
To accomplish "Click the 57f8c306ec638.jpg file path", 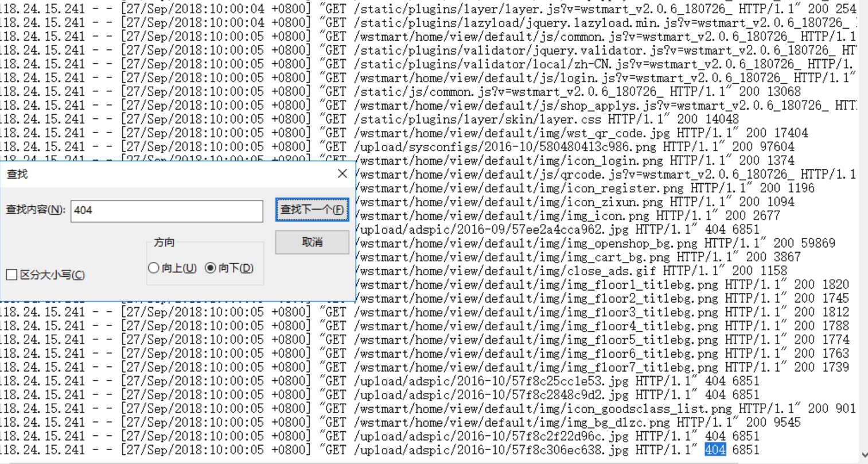I will point(491,450).
